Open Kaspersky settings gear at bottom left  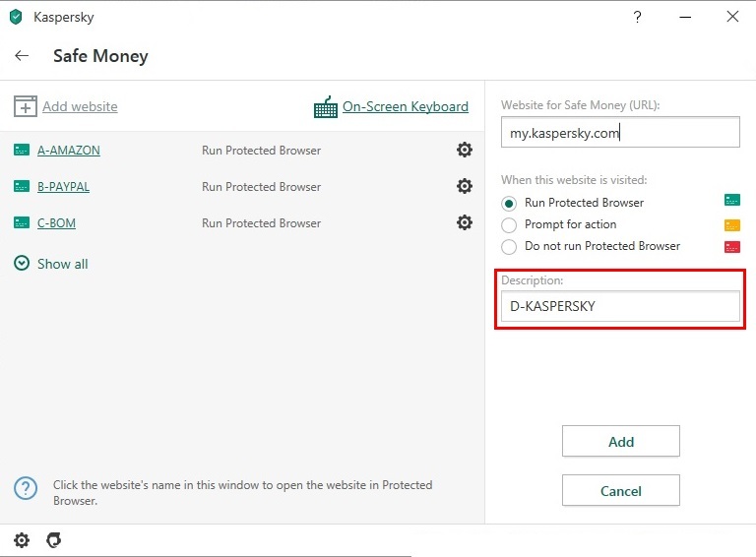point(22,540)
